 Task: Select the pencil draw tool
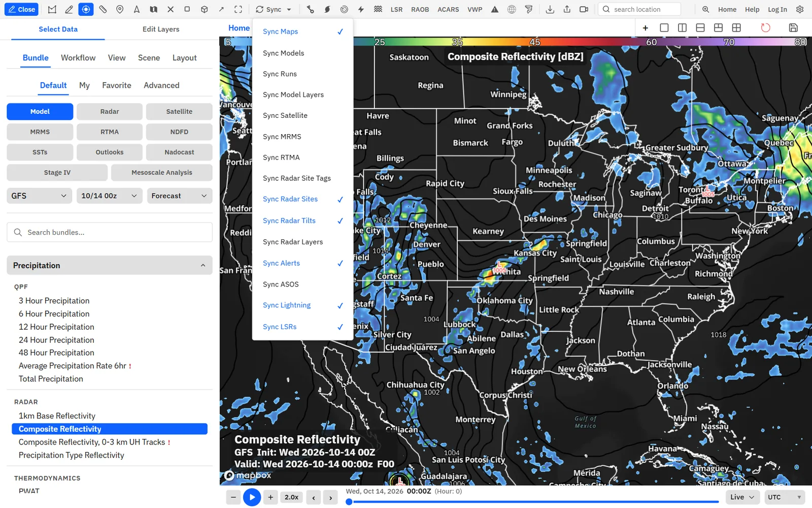click(x=69, y=9)
